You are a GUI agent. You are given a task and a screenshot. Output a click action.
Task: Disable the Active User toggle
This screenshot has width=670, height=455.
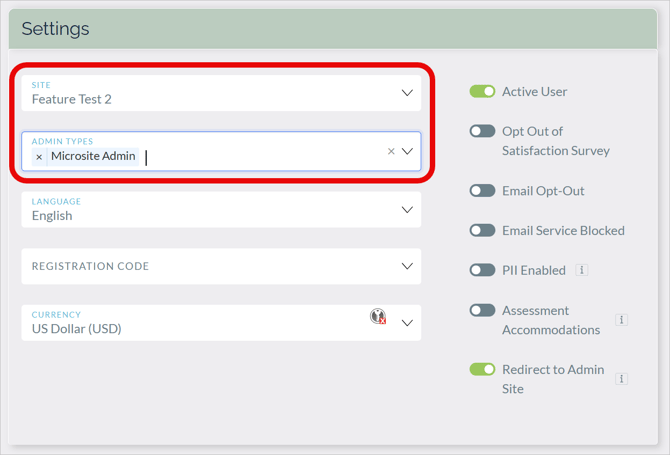tap(482, 92)
